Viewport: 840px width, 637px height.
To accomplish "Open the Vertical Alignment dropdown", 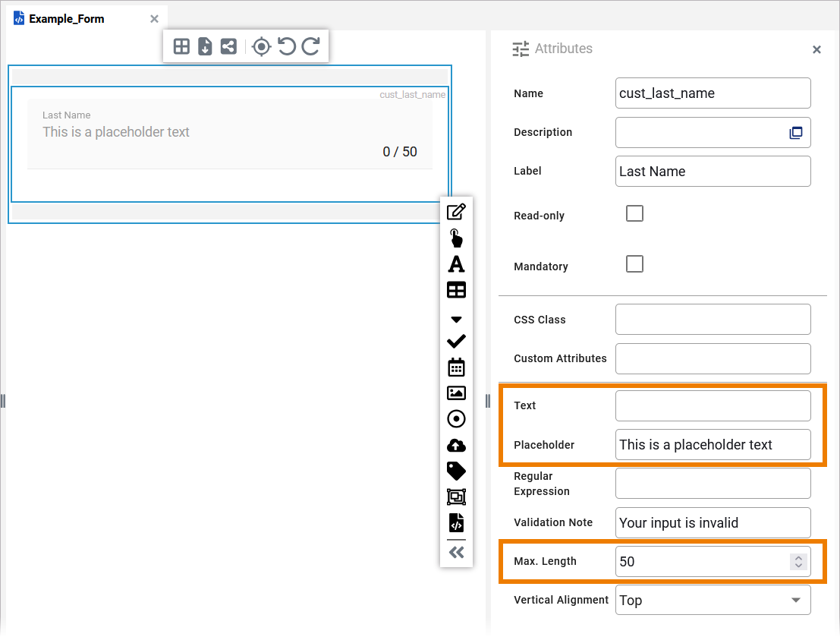I will pyautogui.click(x=713, y=600).
